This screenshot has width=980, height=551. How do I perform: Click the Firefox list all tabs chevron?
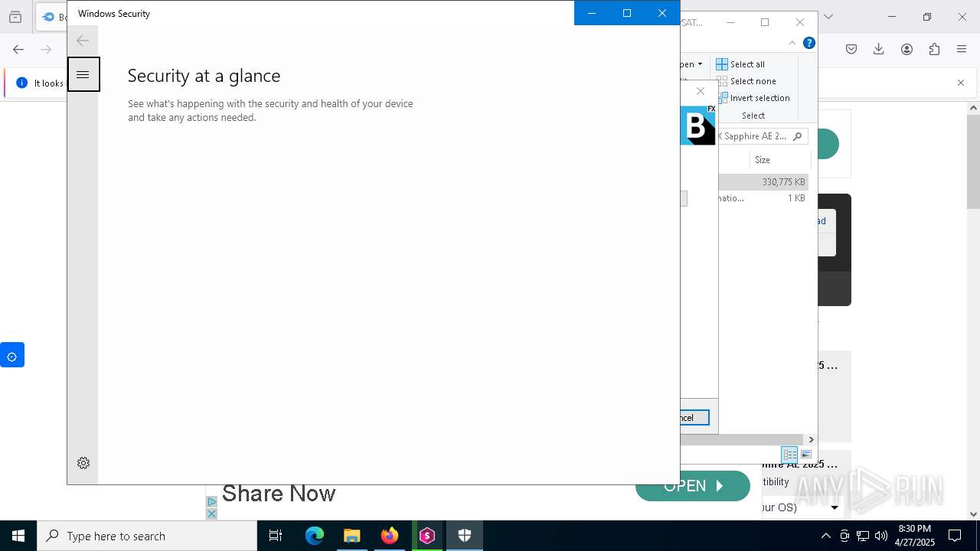[828, 17]
